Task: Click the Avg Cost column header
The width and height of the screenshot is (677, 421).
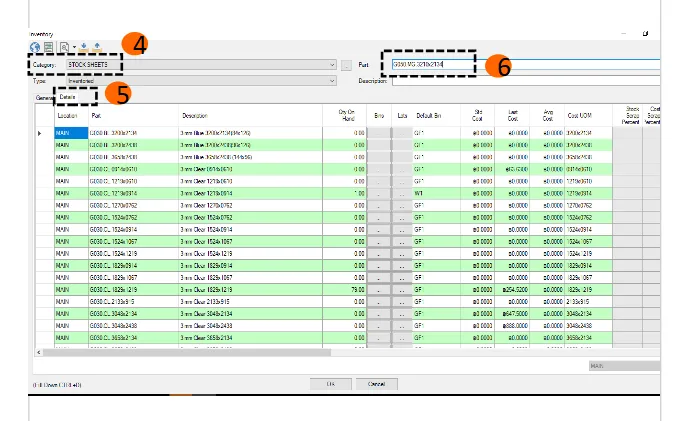Action: [x=547, y=116]
